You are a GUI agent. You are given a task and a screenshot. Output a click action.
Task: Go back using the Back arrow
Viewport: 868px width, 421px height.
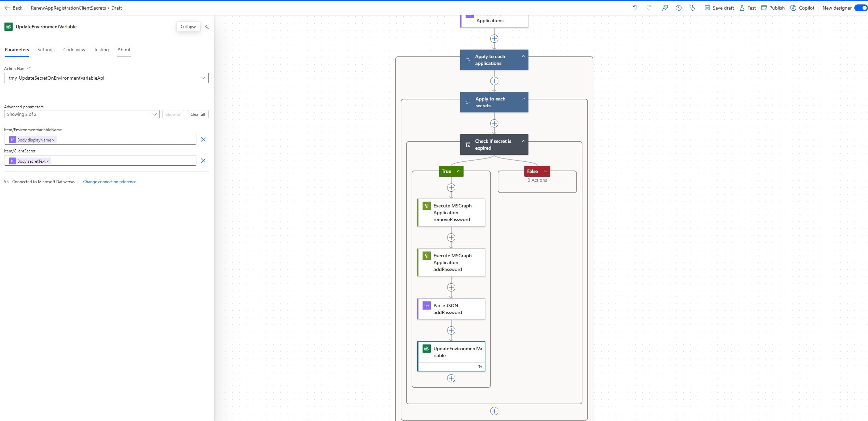pyautogui.click(x=13, y=8)
